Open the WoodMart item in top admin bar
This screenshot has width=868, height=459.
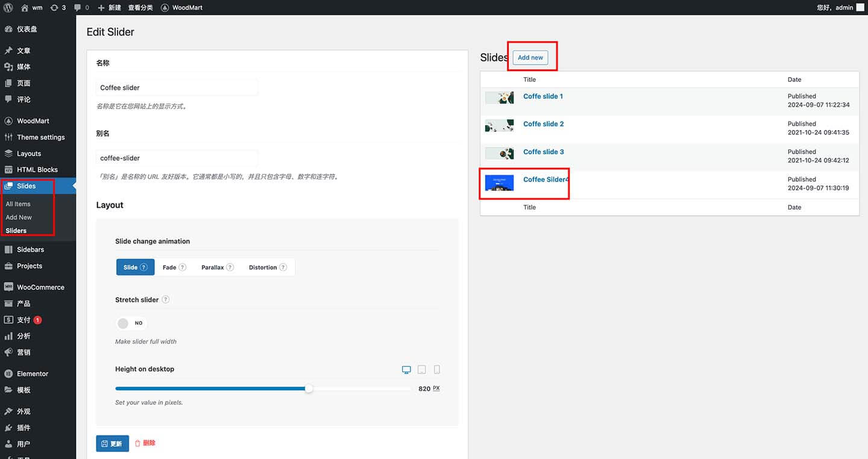click(x=182, y=8)
